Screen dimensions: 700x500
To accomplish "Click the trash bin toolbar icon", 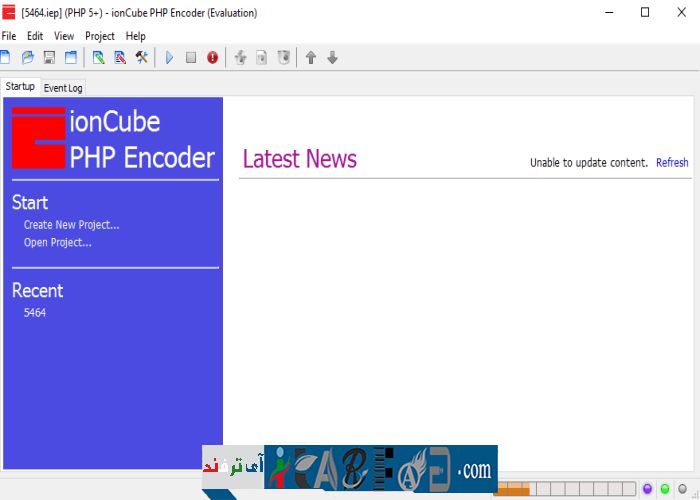I will pyautogui.click(x=284, y=58).
